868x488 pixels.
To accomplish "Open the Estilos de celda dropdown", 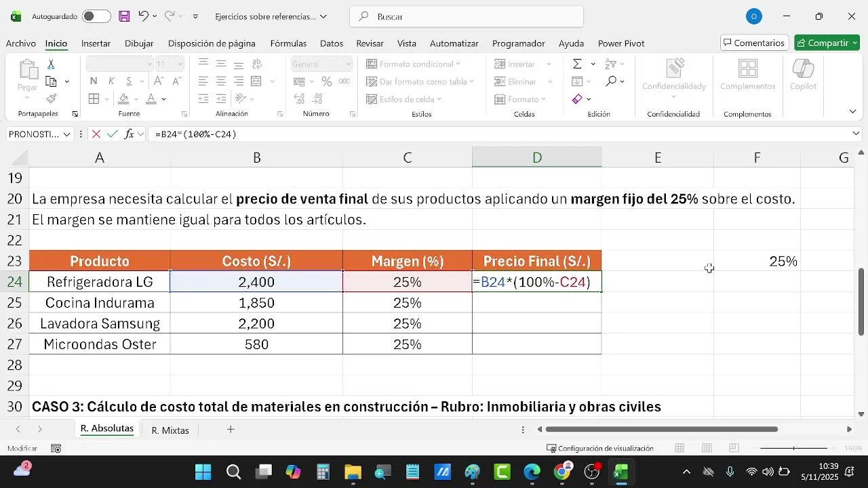I will [x=403, y=99].
